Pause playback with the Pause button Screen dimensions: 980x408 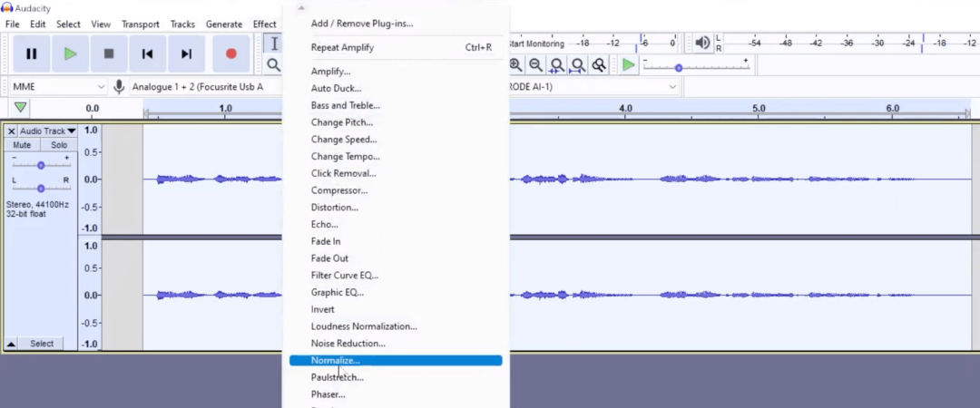(x=31, y=53)
